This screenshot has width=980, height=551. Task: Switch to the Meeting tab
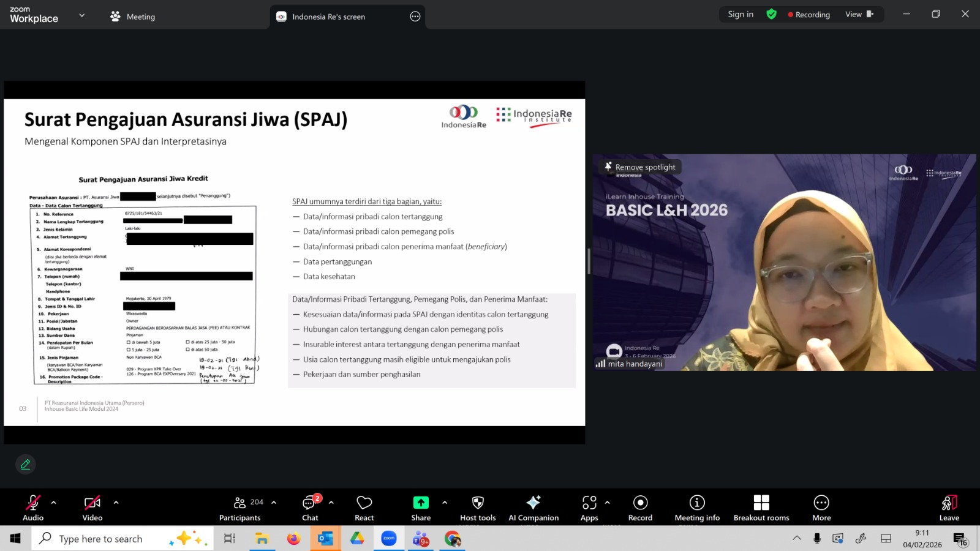[133, 17]
